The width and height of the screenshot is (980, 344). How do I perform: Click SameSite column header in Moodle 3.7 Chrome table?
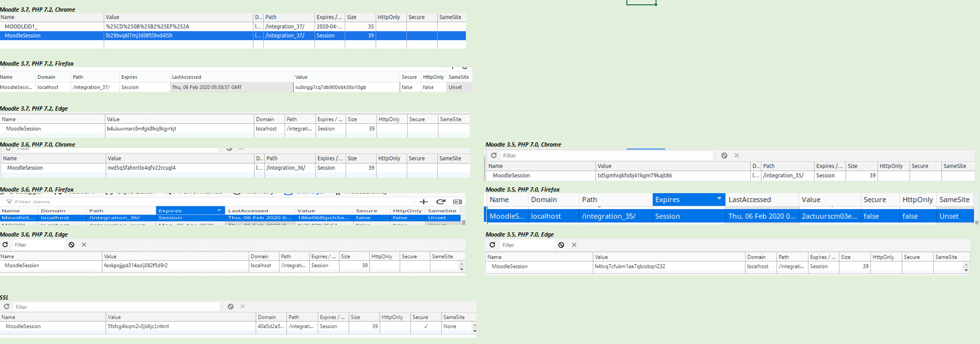452,17
